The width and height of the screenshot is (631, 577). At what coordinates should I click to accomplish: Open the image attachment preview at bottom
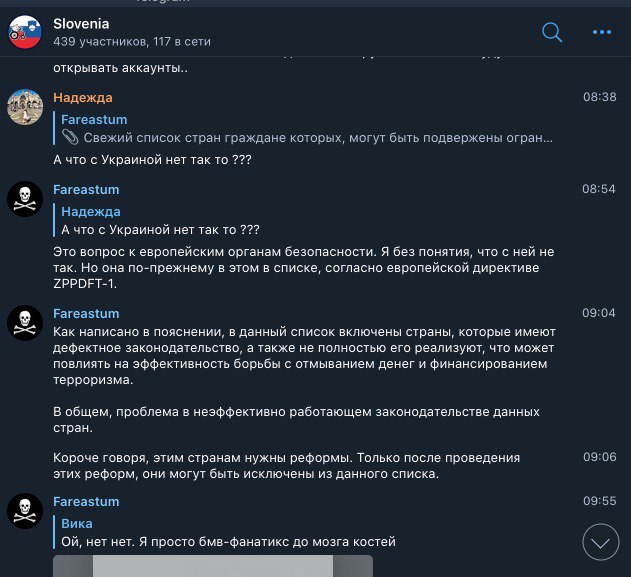click(213, 566)
